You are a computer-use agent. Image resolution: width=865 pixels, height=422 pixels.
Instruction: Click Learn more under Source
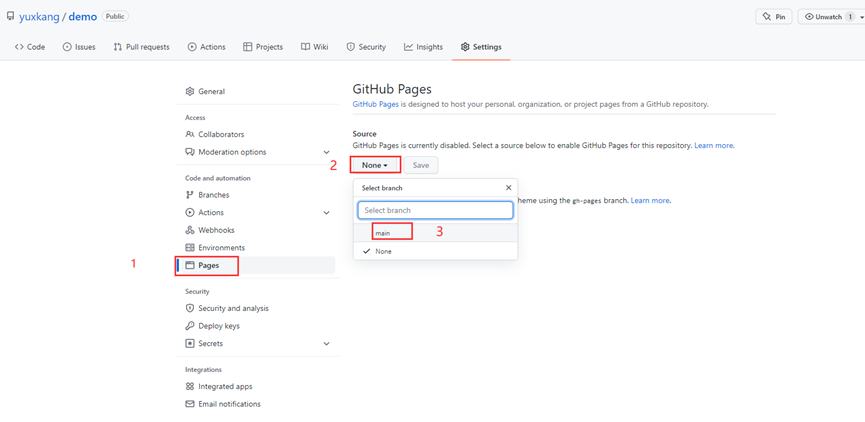pyautogui.click(x=714, y=146)
